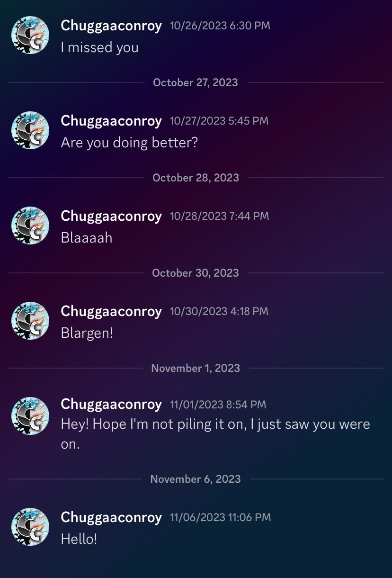Select Chuggaaconroy username on 11/06/2023 message
Viewport: 392px width, 578px height.
coord(111,518)
